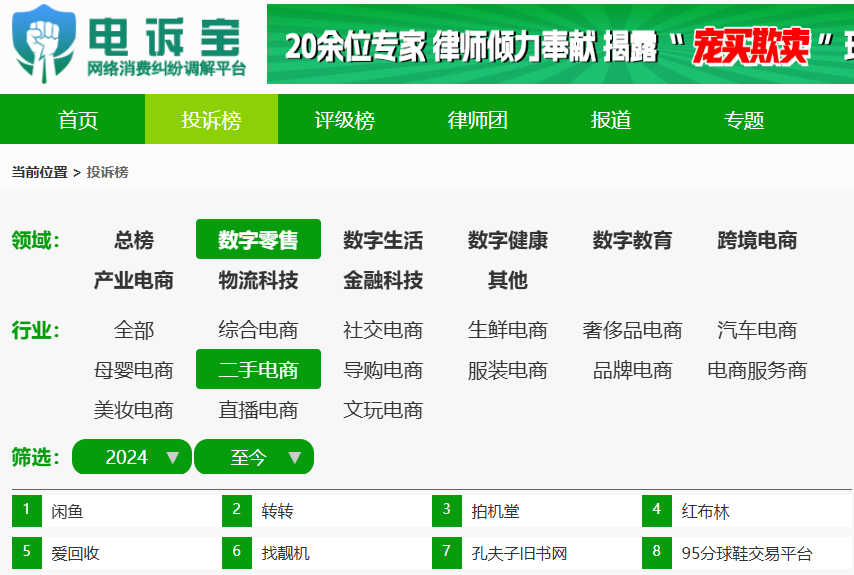Filter by 母婴电商 industry
The height and width of the screenshot is (575, 854).
(133, 370)
